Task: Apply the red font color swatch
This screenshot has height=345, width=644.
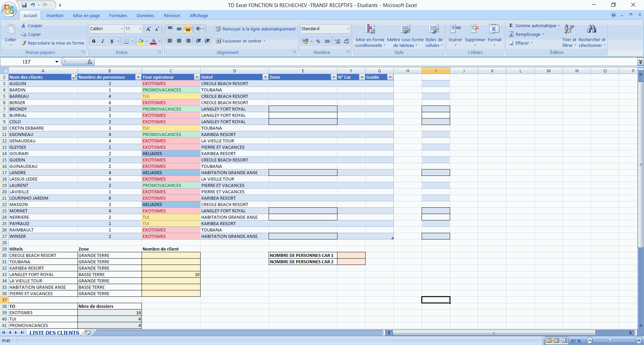Action: pyautogui.click(x=153, y=41)
